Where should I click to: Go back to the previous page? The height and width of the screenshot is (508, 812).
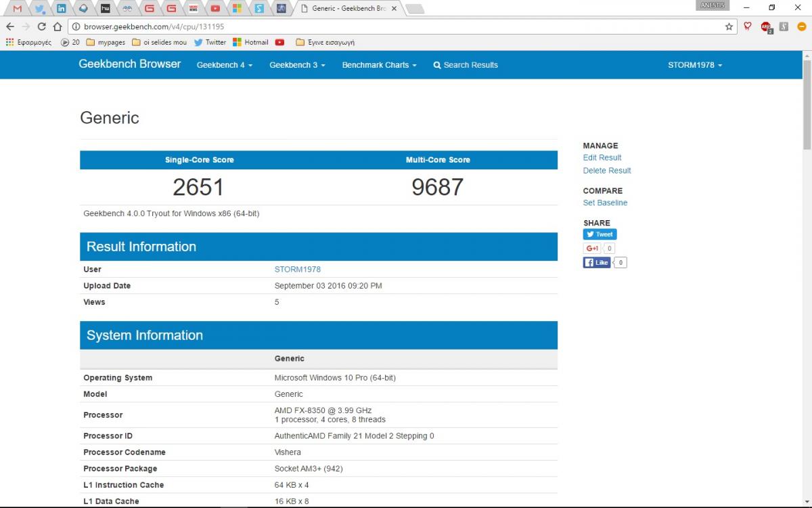pyautogui.click(x=9, y=26)
